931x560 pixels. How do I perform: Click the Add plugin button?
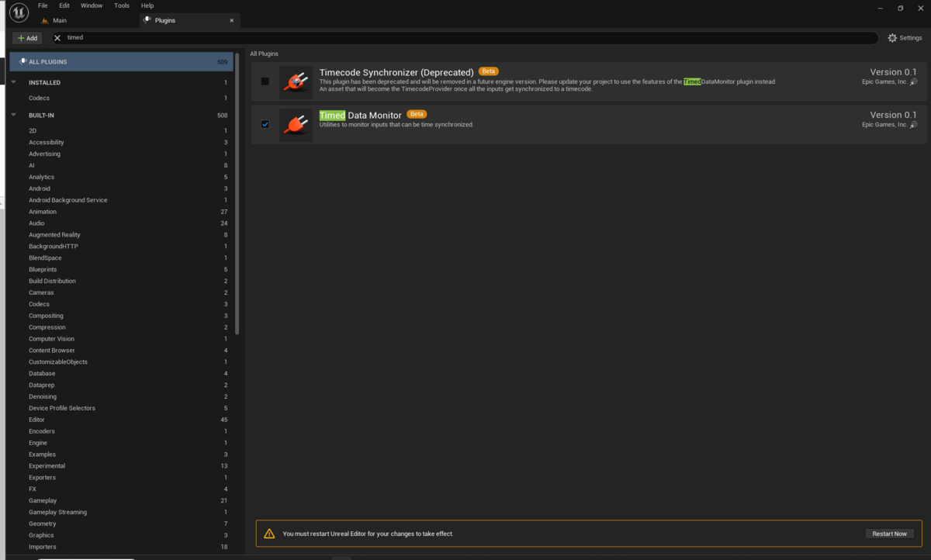click(26, 38)
